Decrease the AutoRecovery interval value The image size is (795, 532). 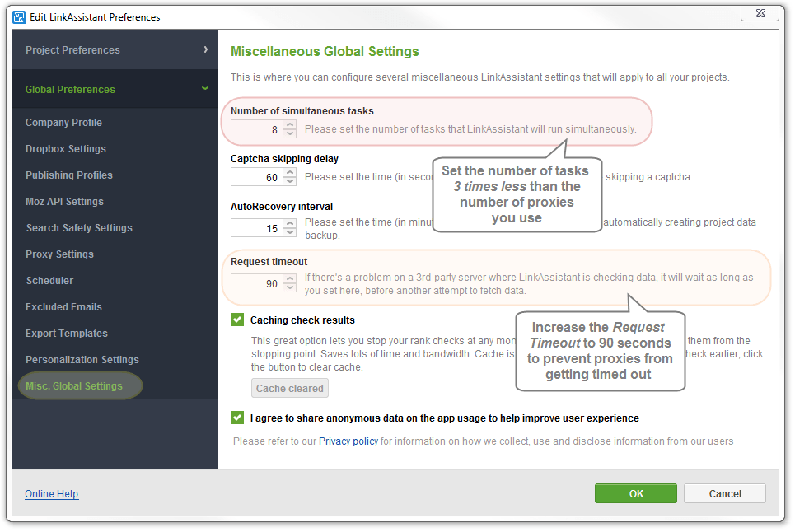[290, 231]
